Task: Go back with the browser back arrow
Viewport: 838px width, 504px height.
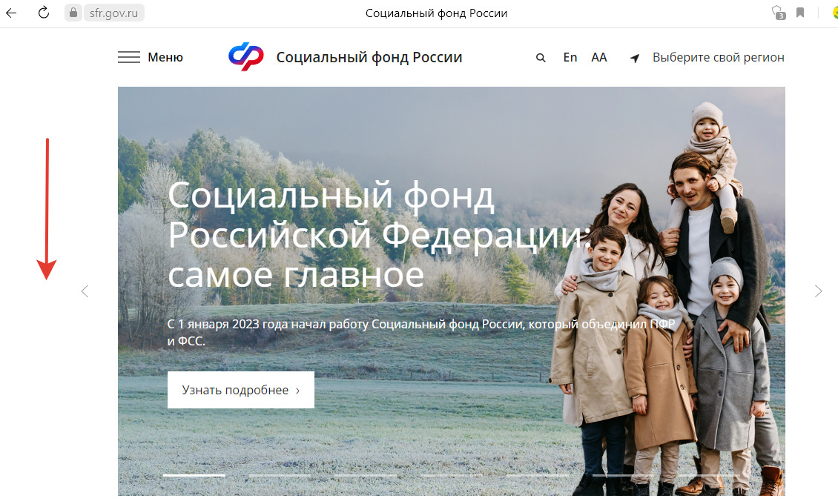Action: (11, 13)
